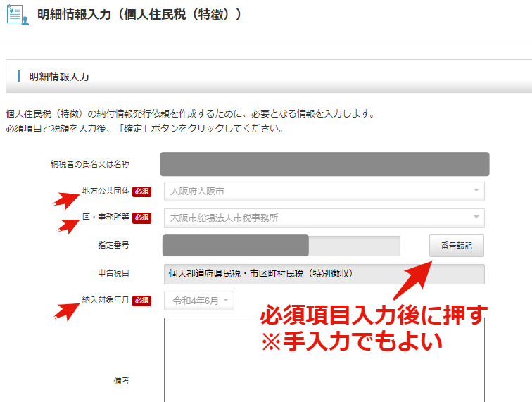Click inside the 備考 text area
The image size is (532, 402).
pyautogui.click(x=324, y=360)
